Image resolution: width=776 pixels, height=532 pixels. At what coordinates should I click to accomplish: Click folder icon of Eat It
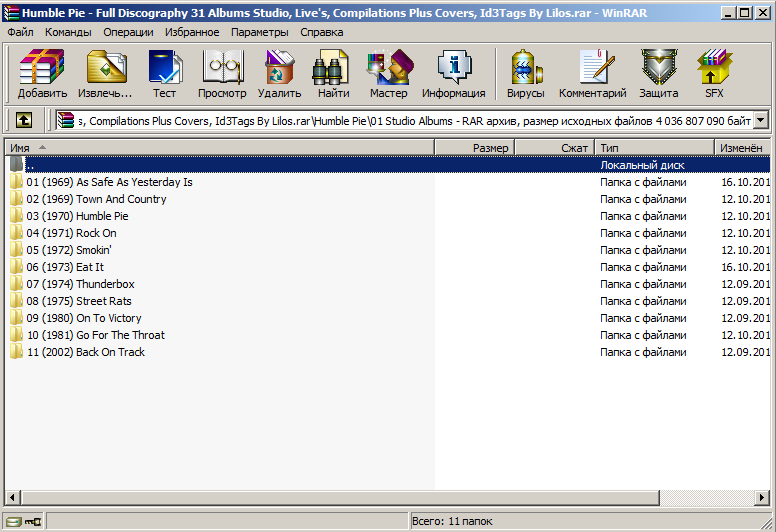pyautogui.click(x=16, y=267)
